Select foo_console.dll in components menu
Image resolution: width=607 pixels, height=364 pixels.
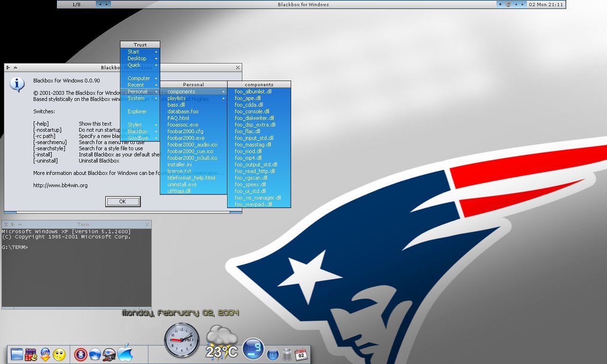(x=259, y=111)
